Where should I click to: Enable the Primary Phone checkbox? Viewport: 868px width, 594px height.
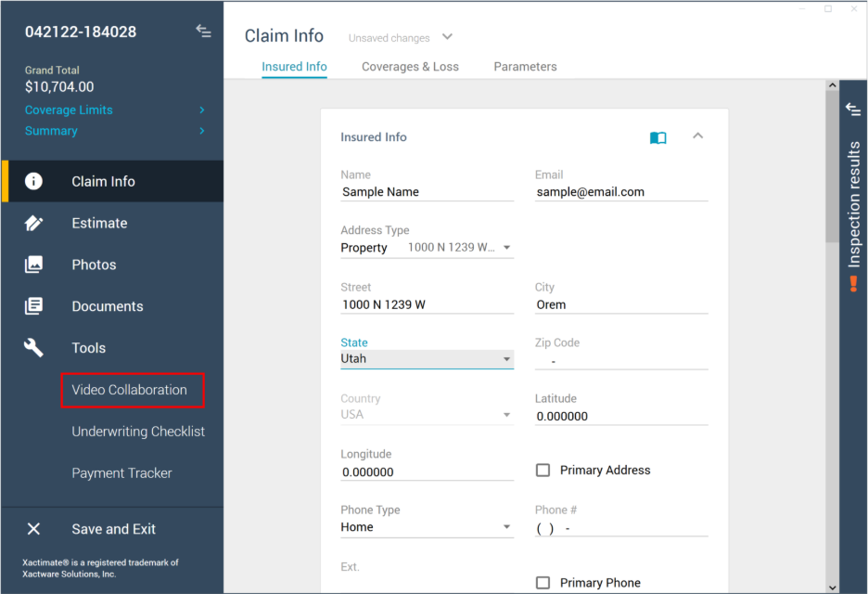(543, 583)
